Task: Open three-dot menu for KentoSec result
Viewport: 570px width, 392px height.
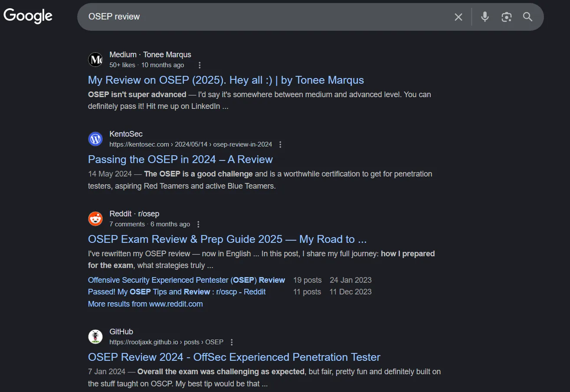Action: click(280, 144)
